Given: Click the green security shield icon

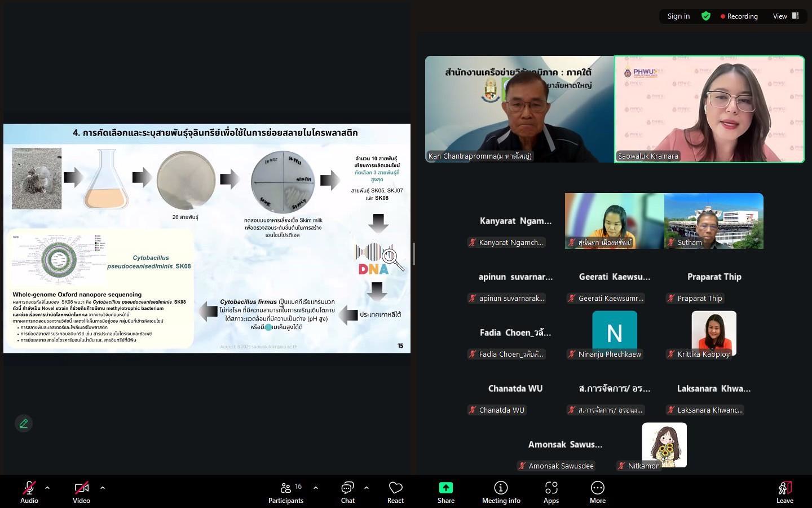Looking at the screenshot, I should coord(705,16).
